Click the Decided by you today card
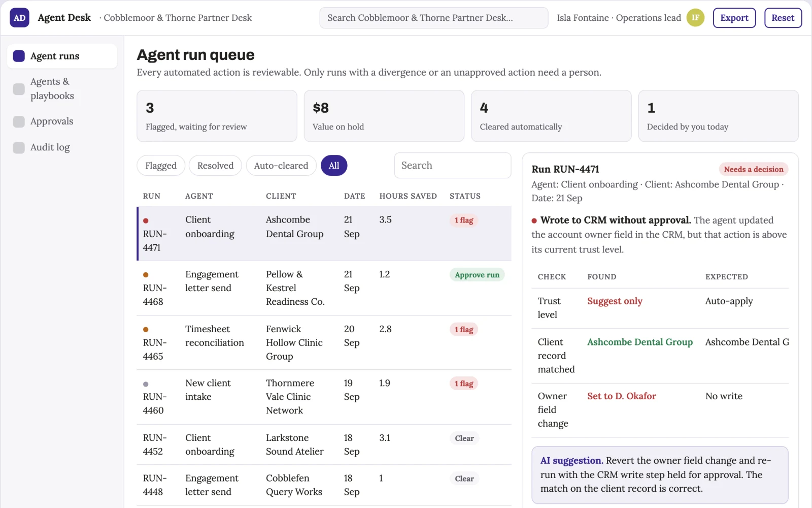812x508 pixels. coord(718,116)
